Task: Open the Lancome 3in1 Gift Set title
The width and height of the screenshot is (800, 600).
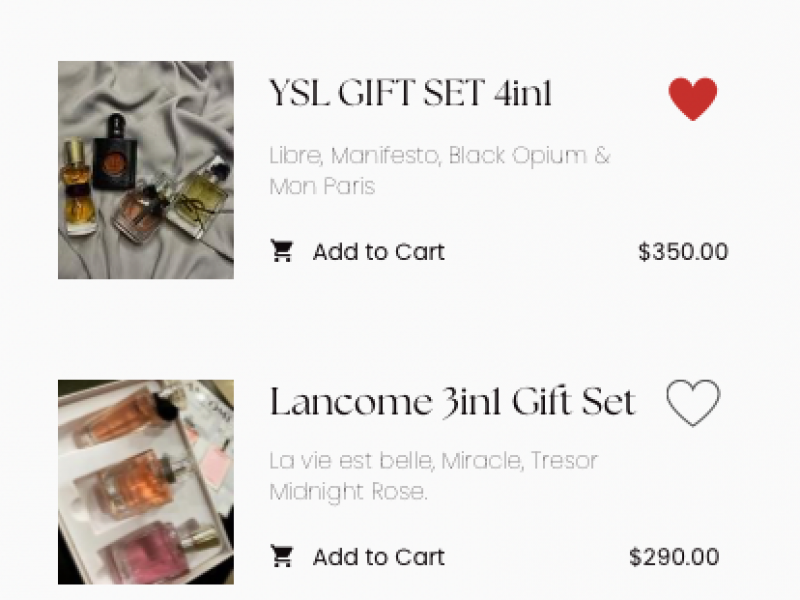Action: point(452,403)
